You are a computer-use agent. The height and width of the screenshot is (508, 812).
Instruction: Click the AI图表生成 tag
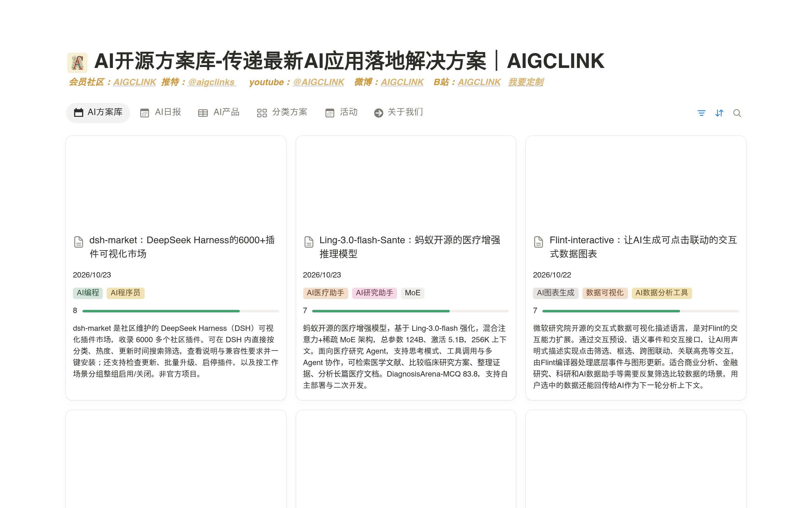click(x=556, y=293)
